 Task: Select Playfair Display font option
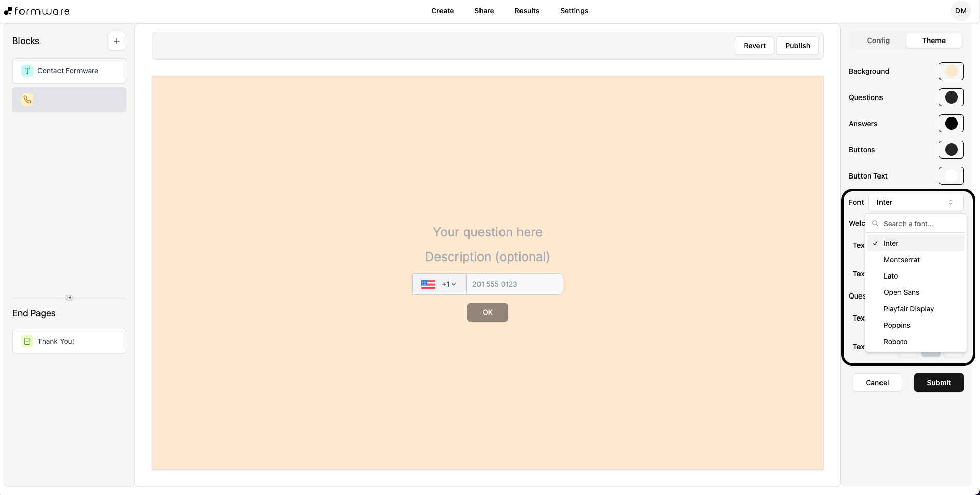(915, 309)
